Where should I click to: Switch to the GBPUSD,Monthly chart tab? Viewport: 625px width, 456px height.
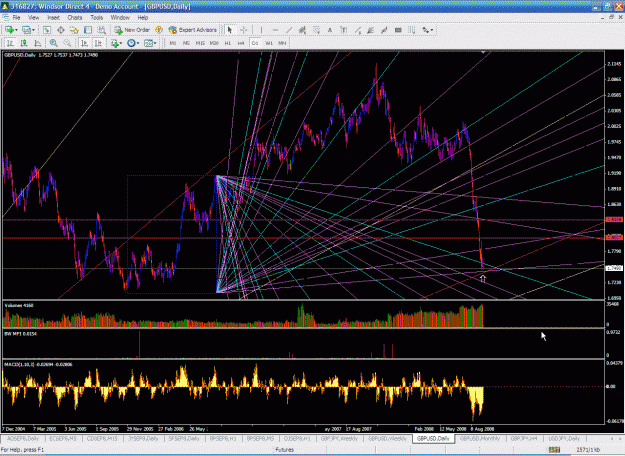coord(480,438)
